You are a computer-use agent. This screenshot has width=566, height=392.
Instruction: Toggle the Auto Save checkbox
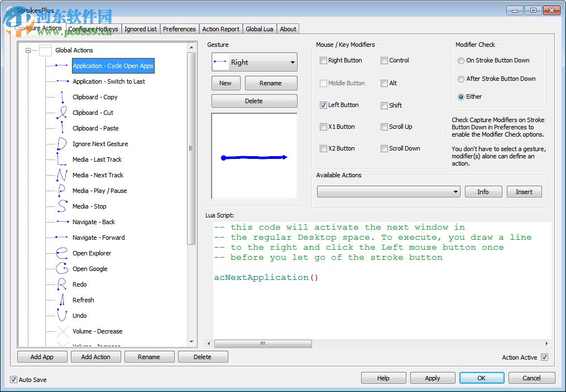(x=13, y=380)
